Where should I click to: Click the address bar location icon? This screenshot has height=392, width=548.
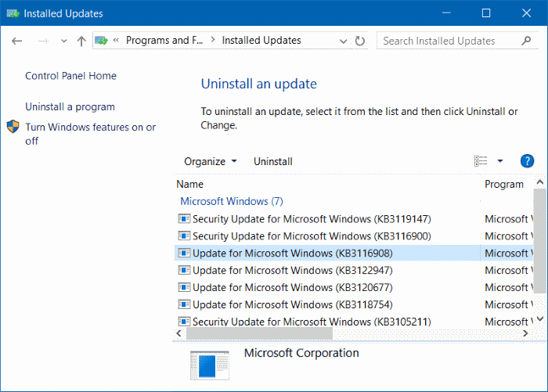(x=101, y=41)
